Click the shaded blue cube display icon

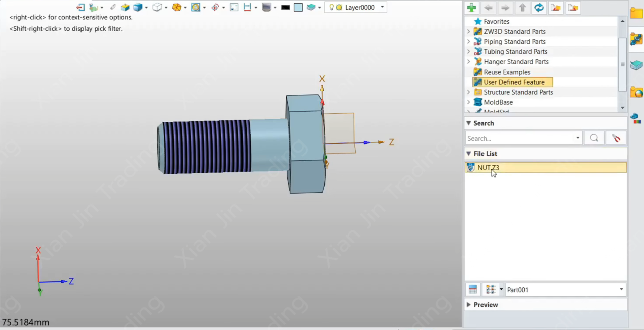pos(137,7)
